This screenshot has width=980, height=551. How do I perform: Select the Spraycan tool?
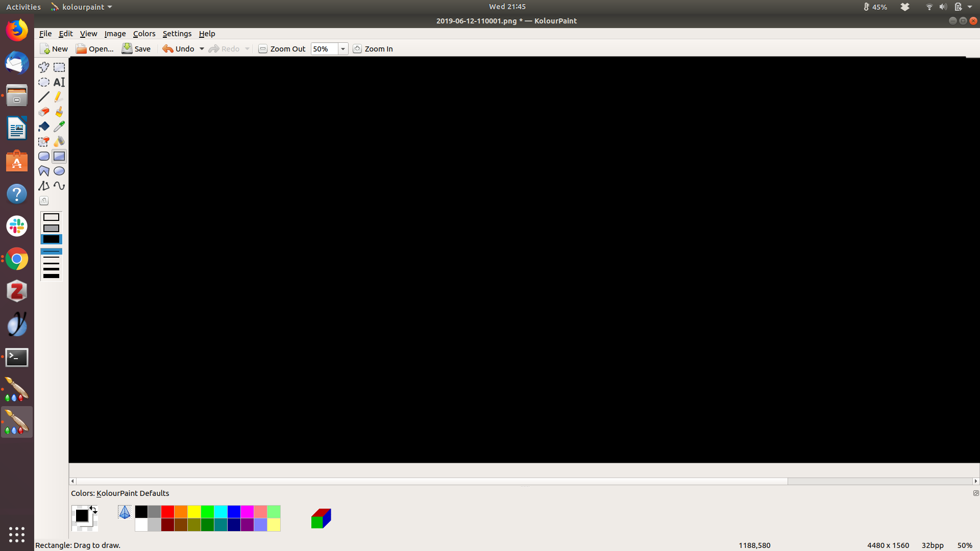(59, 141)
